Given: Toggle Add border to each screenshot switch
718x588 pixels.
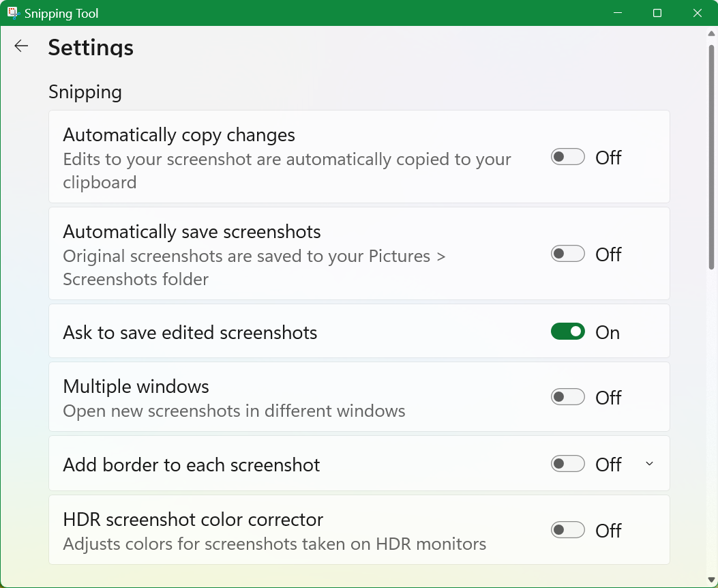Looking at the screenshot, I should 567,464.
